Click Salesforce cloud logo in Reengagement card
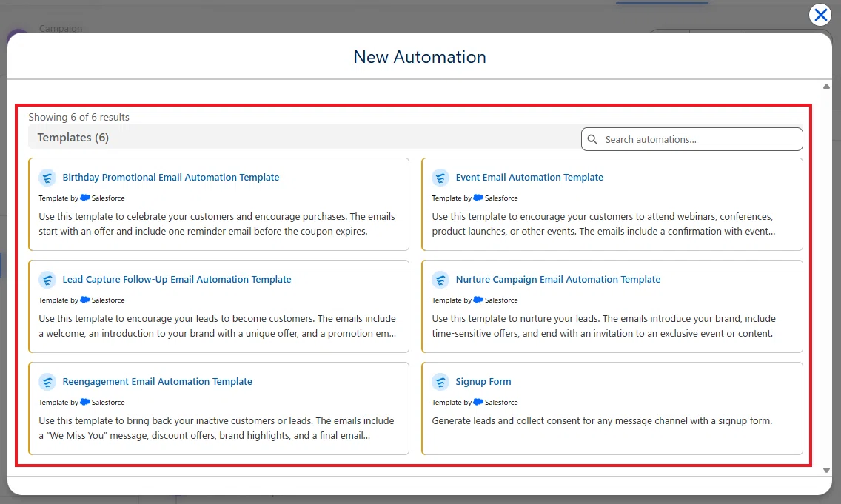 pyautogui.click(x=84, y=402)
